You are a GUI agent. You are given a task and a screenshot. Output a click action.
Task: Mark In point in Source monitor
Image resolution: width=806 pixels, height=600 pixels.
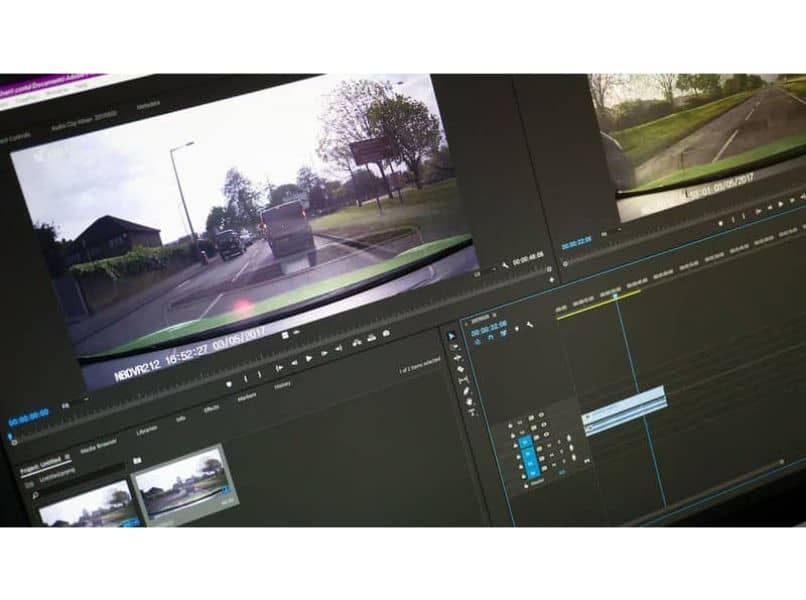(x=246, y=378)
